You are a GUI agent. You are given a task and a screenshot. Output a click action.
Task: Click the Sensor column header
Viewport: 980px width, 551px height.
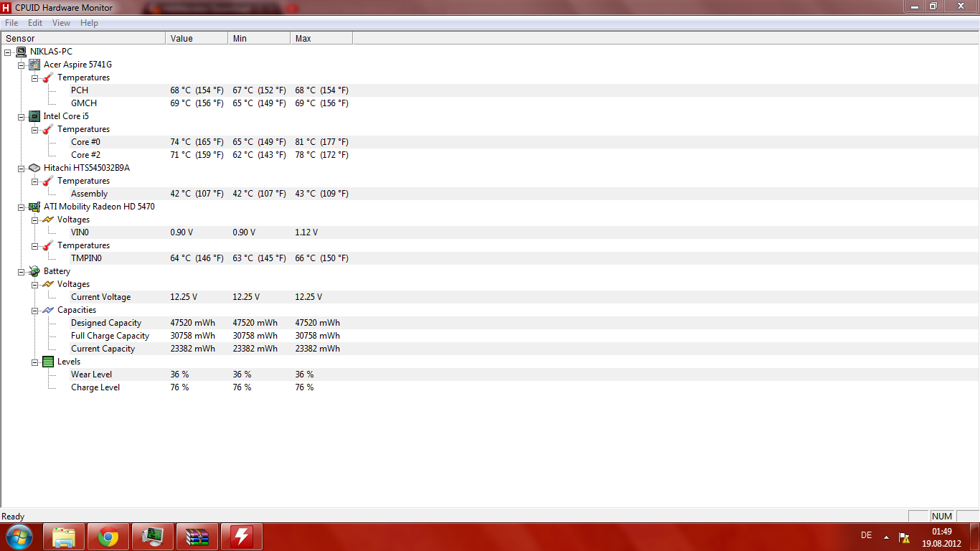tap(83, 38)
